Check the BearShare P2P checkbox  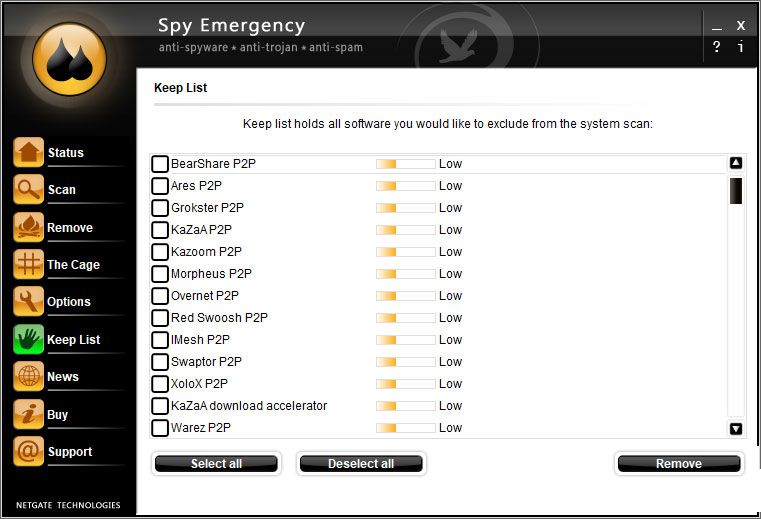[160, 164]
